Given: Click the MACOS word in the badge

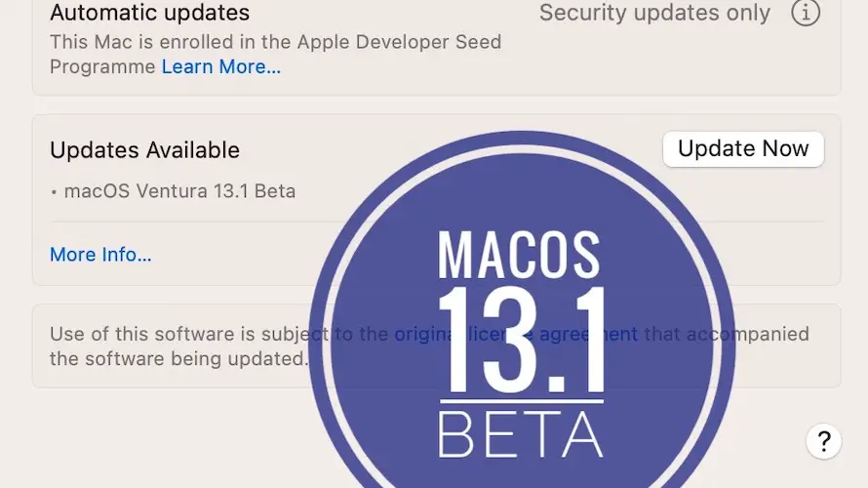Looking at the screenshot, I should (x=520, y=255).
